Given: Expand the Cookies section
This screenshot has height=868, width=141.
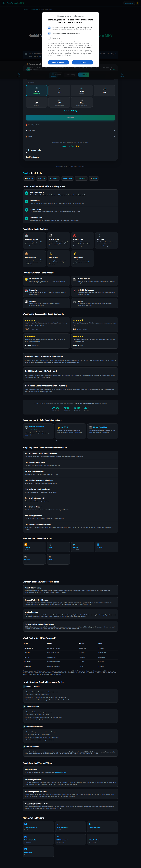Looking at the screenshot, I should [x=70, y=137].
